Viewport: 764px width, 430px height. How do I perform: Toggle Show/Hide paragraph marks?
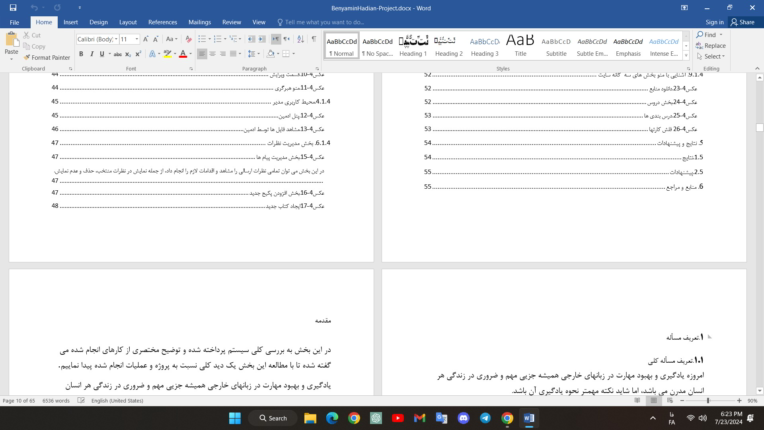click(314, 39)
